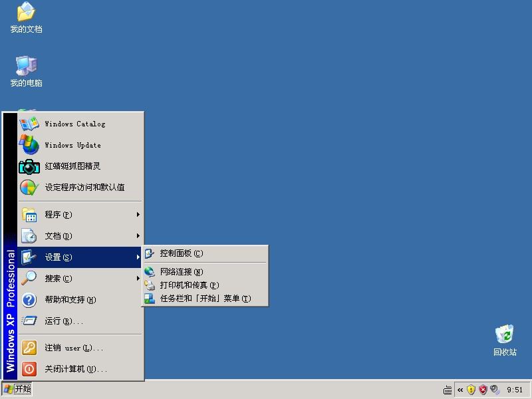
Task: Click the speaker-like tray icon beside clock
Action: (x=495, y=390)
